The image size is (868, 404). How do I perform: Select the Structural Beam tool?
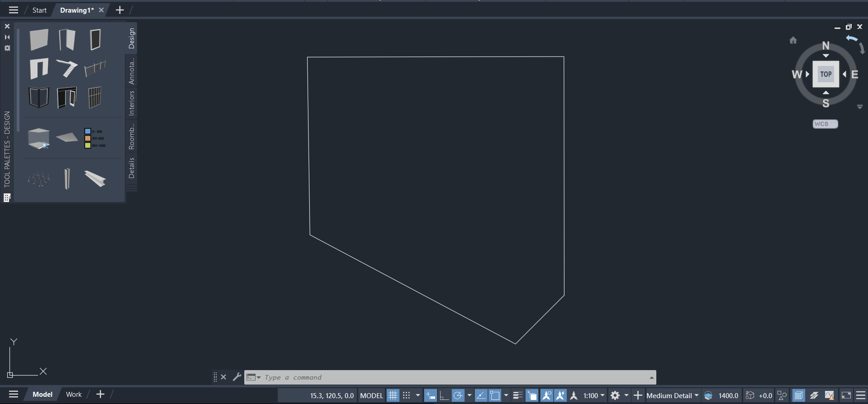coord(95,179)
